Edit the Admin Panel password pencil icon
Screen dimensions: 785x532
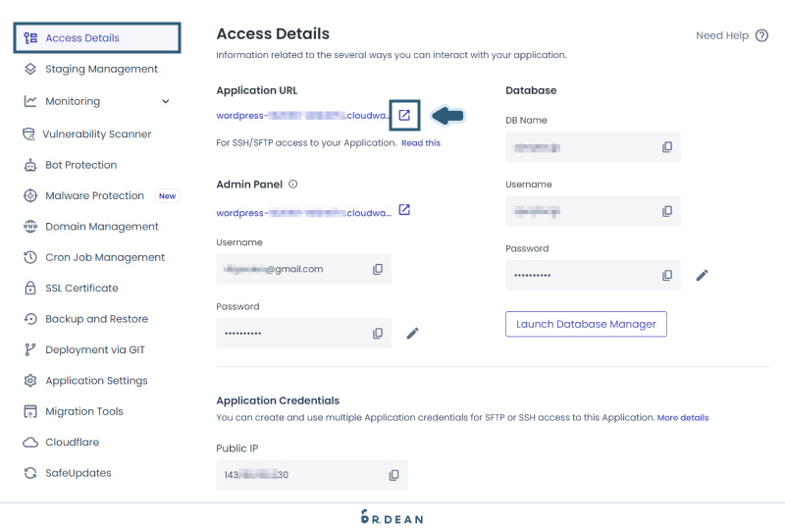tap(412, 334)
